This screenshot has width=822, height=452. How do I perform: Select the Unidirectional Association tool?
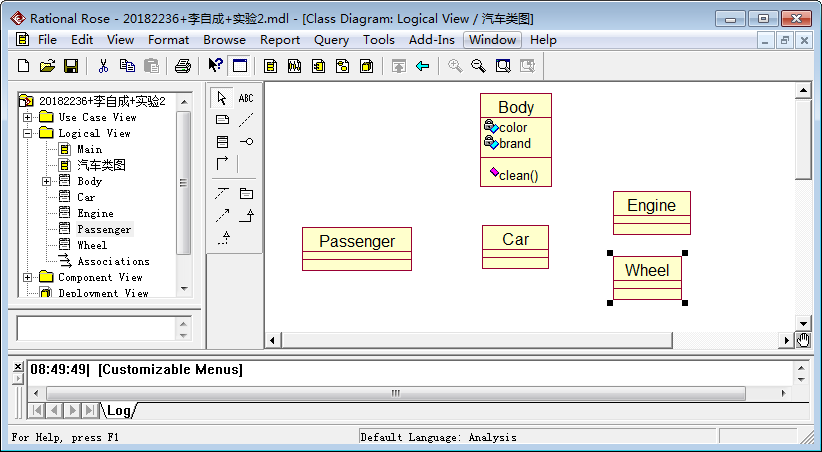[x=222, y=164]
